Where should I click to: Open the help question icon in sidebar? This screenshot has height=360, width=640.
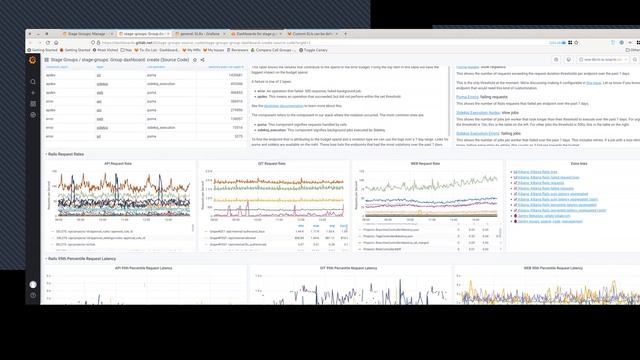tap(33, 295)
